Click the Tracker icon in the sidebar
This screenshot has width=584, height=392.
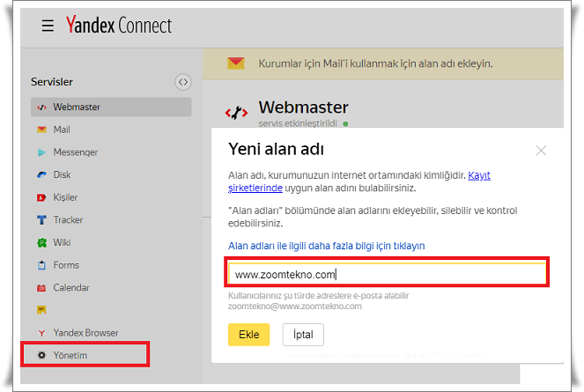(x=41, y=220)
